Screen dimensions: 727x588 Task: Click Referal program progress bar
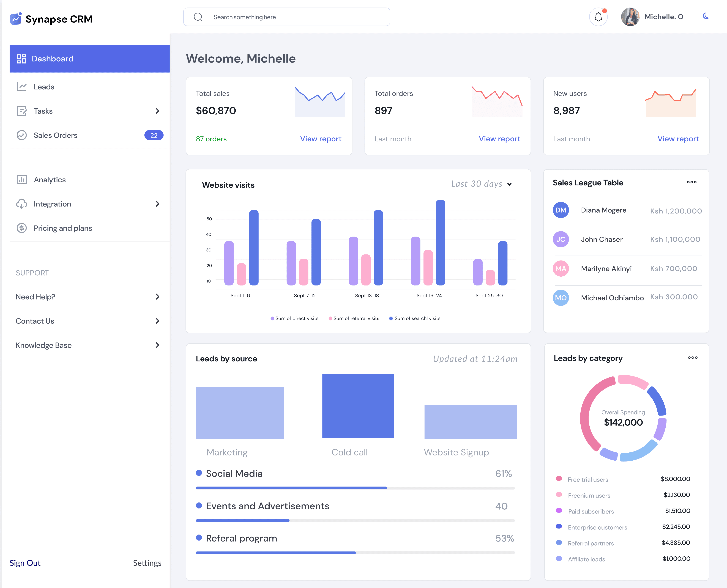[355, 553]
